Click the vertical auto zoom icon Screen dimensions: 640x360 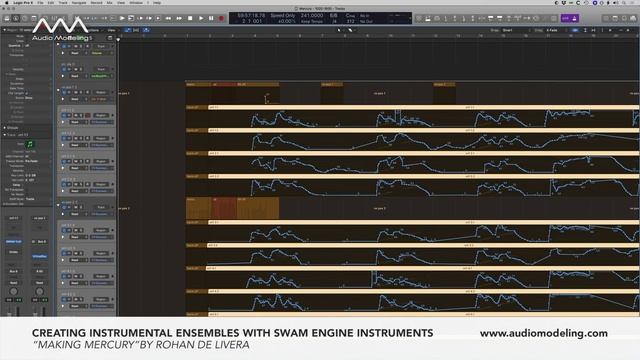585,30
